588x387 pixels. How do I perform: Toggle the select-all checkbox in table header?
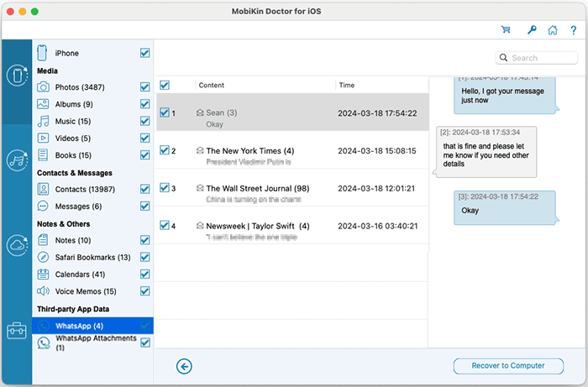pyautogui.click(x=165, y=85)
